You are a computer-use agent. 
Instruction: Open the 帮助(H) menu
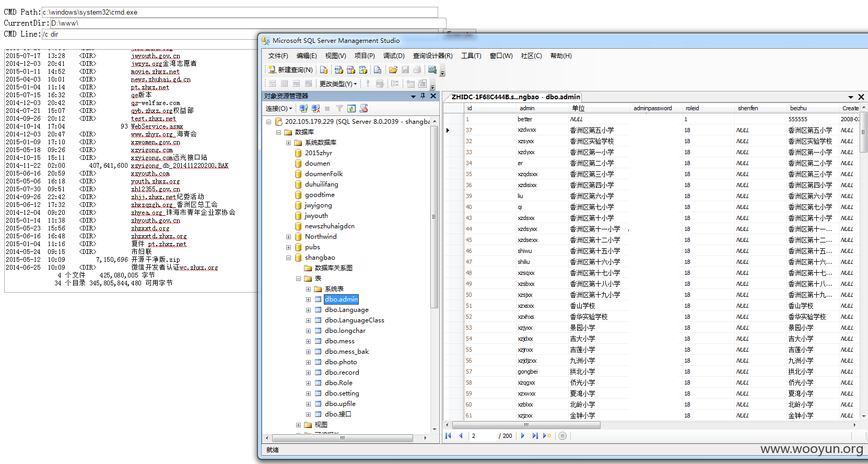[561, 55]
